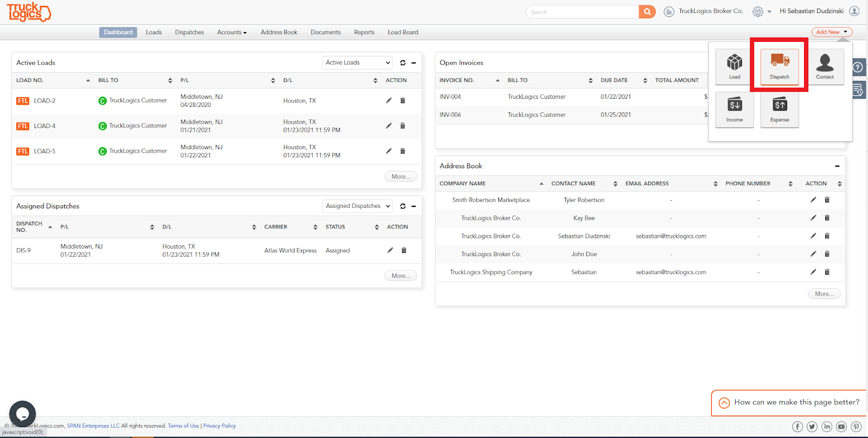Open the Loads menu item

click(154, 33)
